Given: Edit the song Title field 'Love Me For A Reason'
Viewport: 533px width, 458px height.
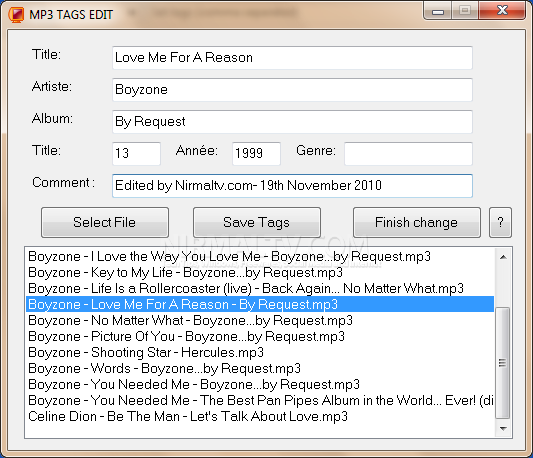Looking at the screenshot, I should tap(292, 58).
